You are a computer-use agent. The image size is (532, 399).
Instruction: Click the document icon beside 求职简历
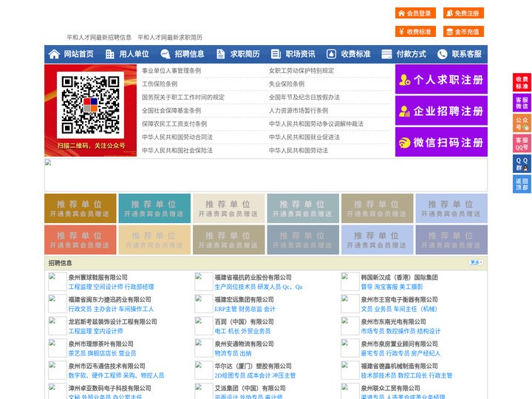point(220,54)
